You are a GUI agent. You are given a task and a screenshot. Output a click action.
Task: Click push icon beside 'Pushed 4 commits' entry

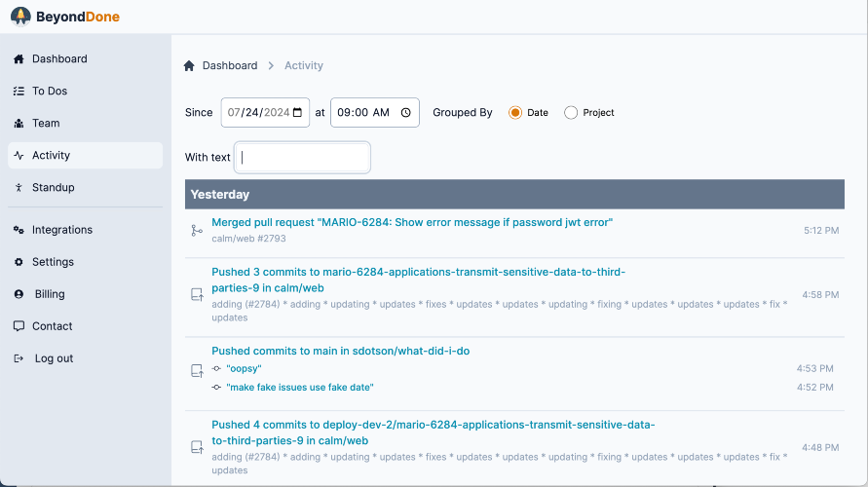click(197, 447)
